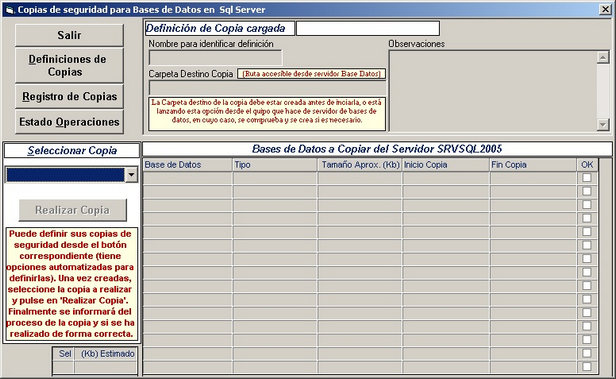Open the Registro de Copias
This screenshot has height=379, width=616.
tap(69, 97)
